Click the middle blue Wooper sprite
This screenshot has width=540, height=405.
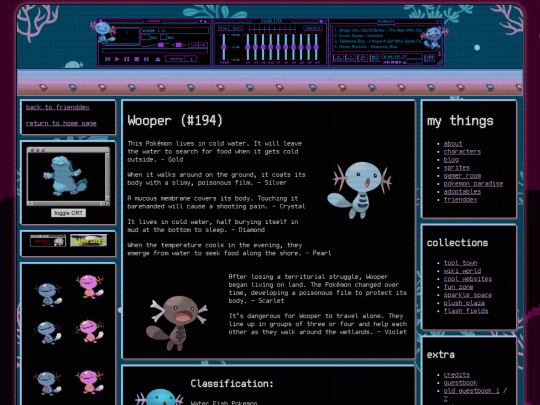pyautogui.click(x=48, y=332)
